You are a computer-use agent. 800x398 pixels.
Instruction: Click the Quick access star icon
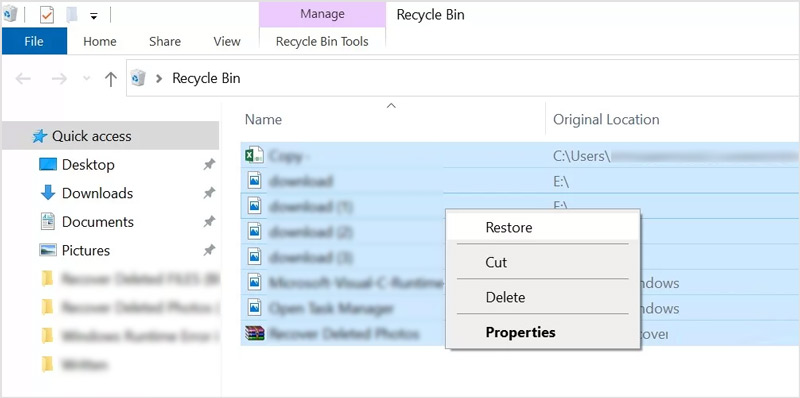39,136
